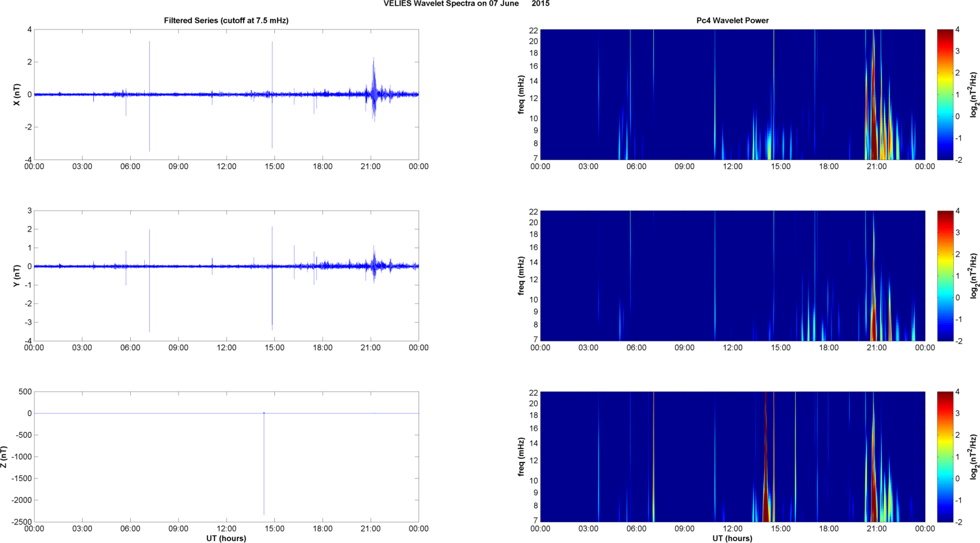Click UT (hours) label under Z series plot
980x543 pixels.
[226, 538]
